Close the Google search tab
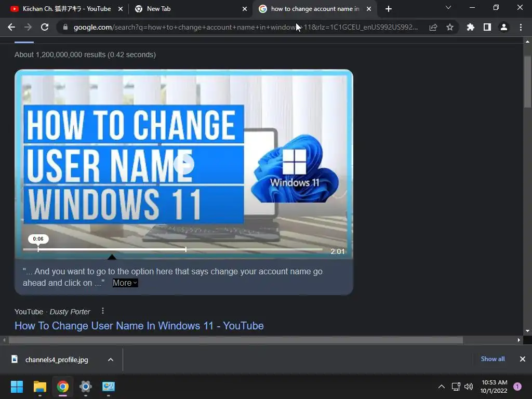Viewport: 532px width, 399px height. (x=369, y=9)
